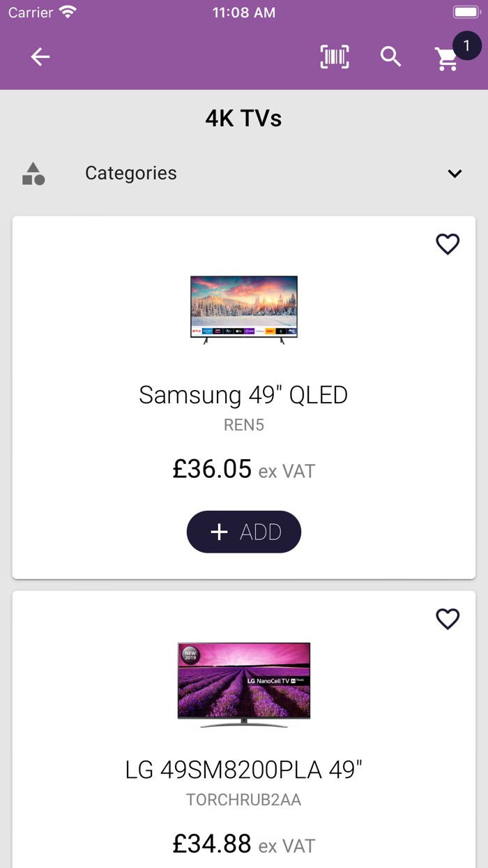Tap the cart badge showing 1
Screen dimensions: 488x868
tap(466, 46)
